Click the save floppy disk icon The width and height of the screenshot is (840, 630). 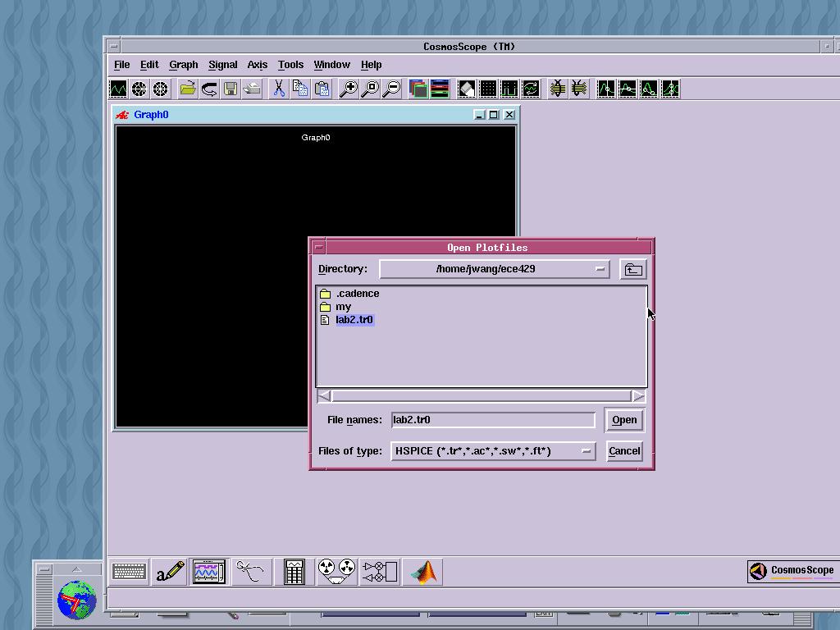[x=231, y=89]
